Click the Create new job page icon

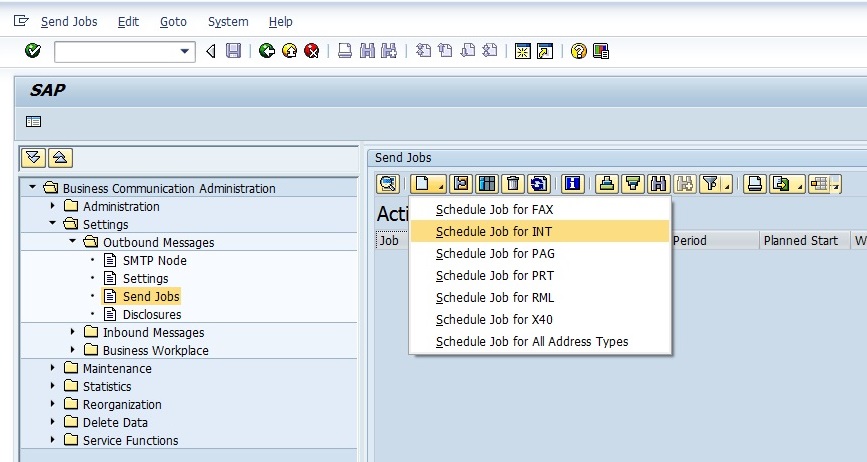(422, 183)
